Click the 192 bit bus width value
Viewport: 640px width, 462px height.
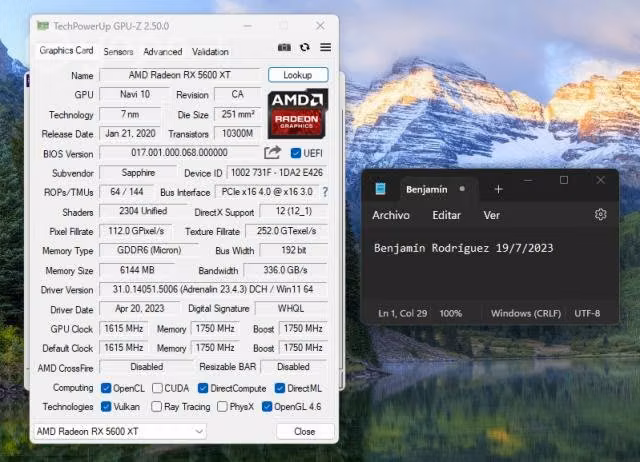coord(293,250)
